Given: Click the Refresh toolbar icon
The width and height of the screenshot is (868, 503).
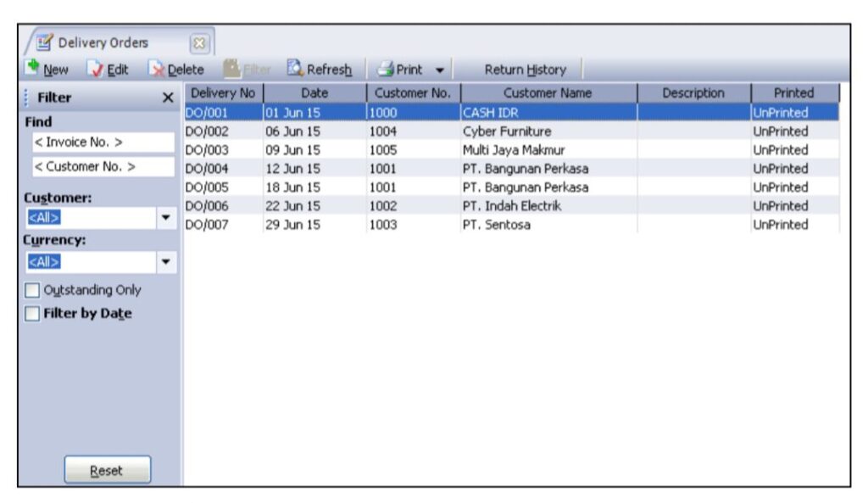Looking at the screenshot, I should point(295,68).
